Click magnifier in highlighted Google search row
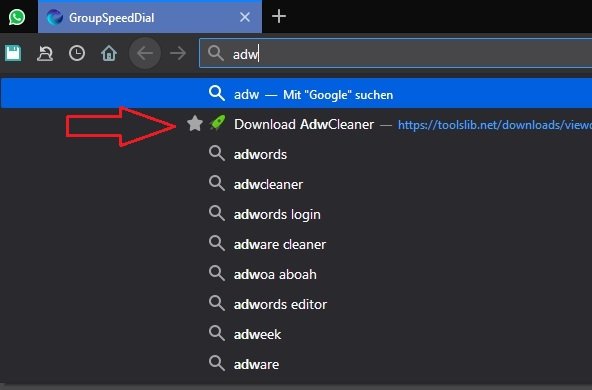592x390 pixels. (217, 93)
